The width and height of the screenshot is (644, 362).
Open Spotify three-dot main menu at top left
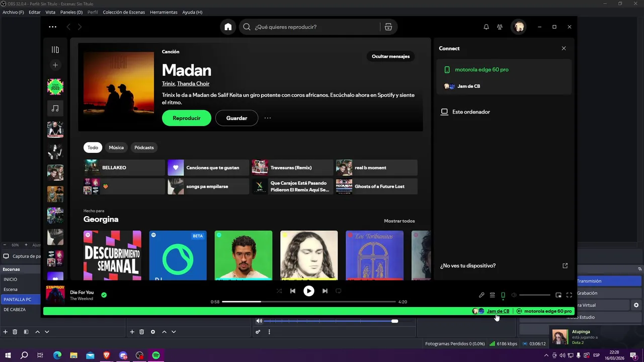tap(52, 27)
